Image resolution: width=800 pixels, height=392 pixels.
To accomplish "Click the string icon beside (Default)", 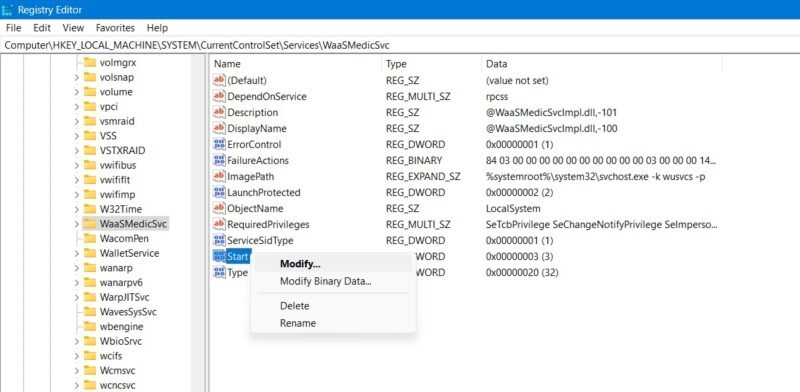I will pyautogui.click(x=219, y=80).
